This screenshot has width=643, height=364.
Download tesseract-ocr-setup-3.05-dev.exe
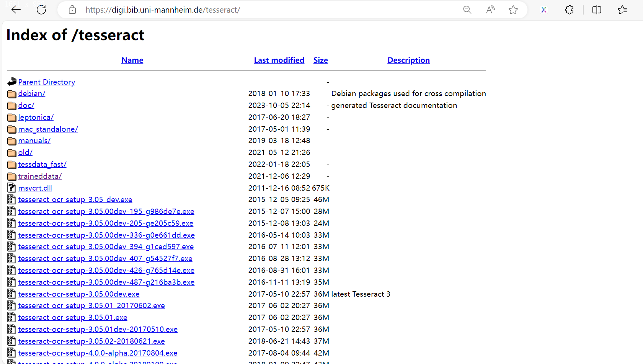tap(75, 199)
